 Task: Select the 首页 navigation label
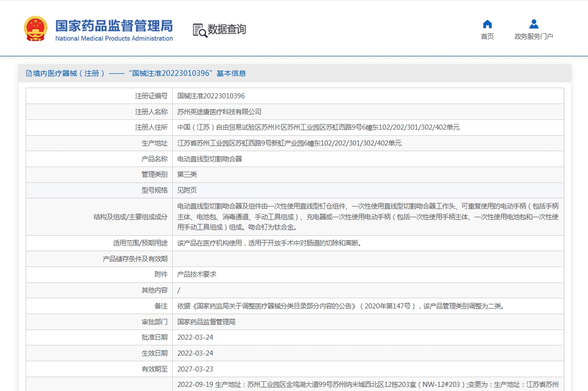coord(487,36)
